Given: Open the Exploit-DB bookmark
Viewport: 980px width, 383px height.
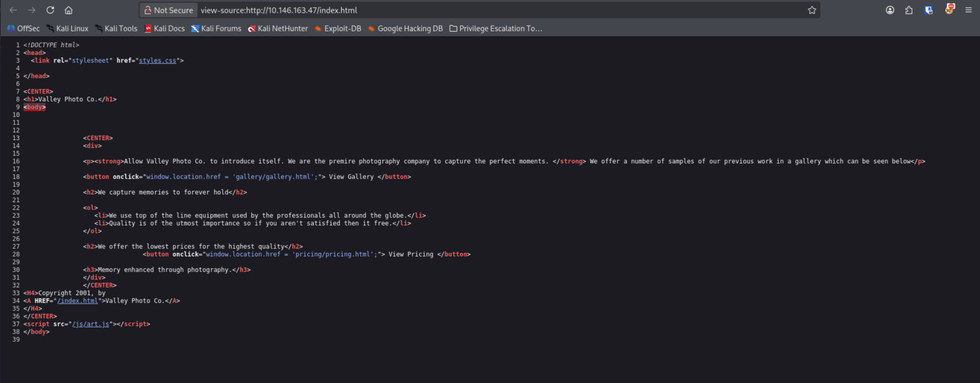Looking at the screenshot, I should (x=338, y=29).
